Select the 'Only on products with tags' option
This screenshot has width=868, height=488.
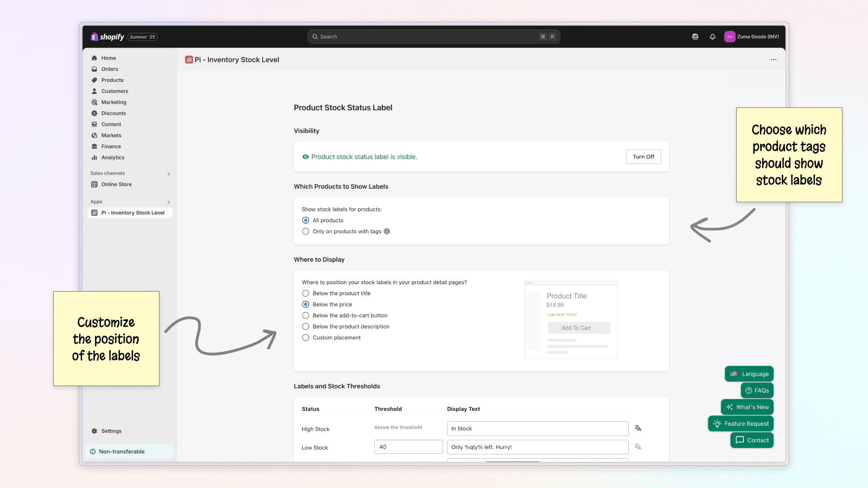(305, 231)
